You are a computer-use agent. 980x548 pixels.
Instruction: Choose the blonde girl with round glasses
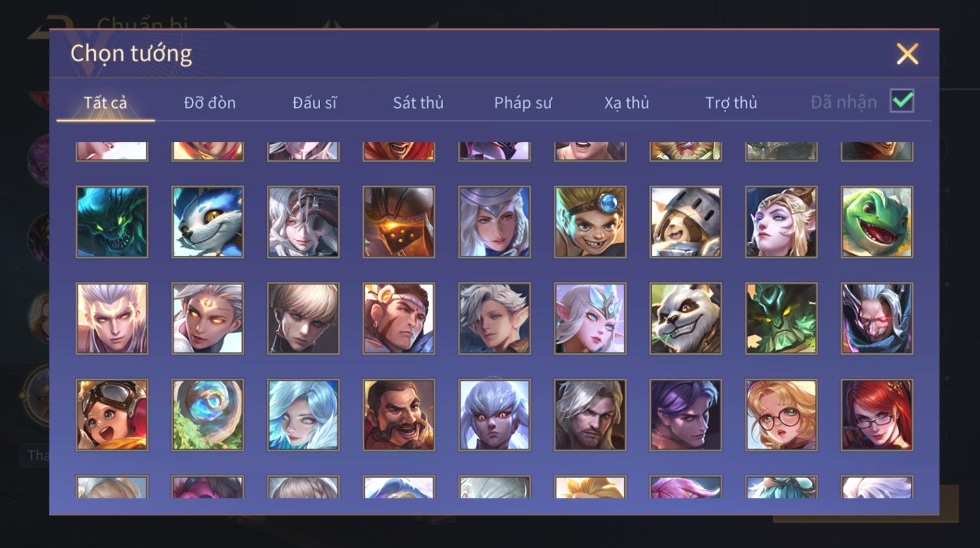click(x=781, y=415)
